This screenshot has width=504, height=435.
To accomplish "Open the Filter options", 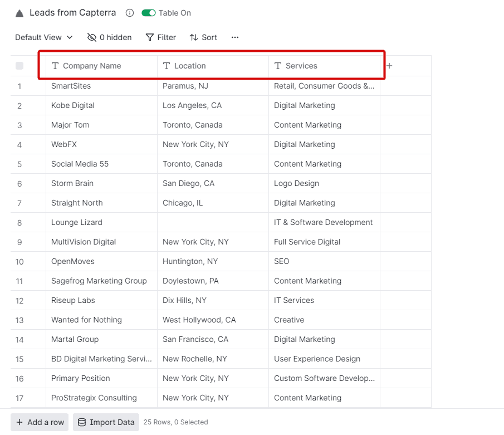I will pyautogui.click(x=161, y=37).
